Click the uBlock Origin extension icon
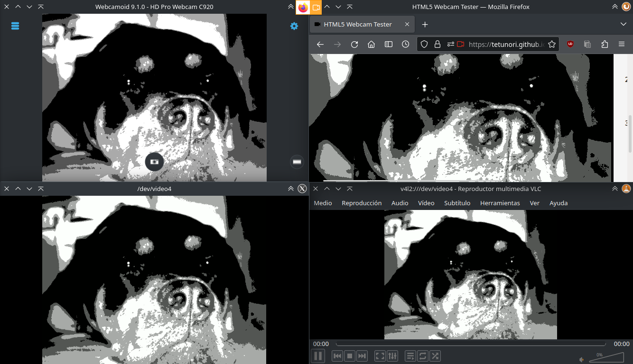The image size is (633, 364). click(x=570, y=44)
